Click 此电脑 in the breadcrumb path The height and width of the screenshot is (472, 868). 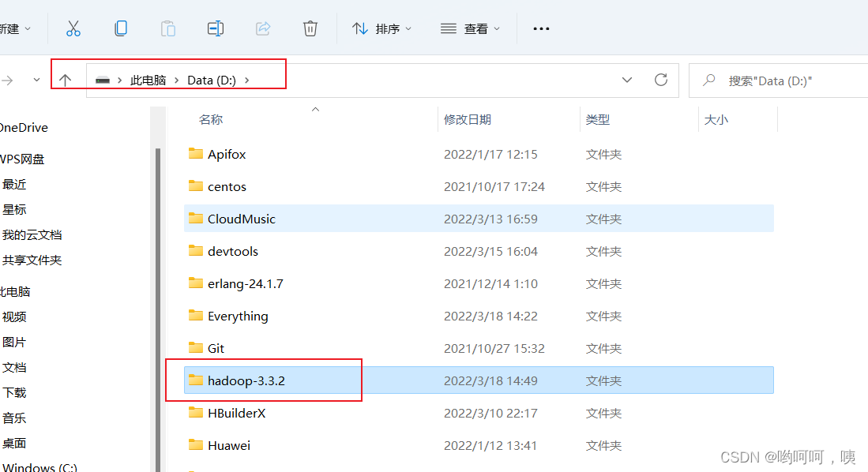pos(147,80)
